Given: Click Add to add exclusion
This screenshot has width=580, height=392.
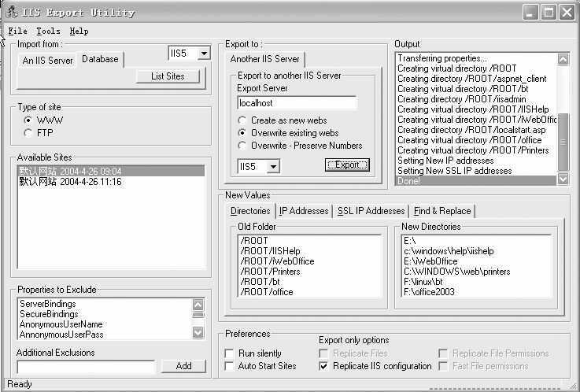Looking at the screenshot, I should click(183, 366).
